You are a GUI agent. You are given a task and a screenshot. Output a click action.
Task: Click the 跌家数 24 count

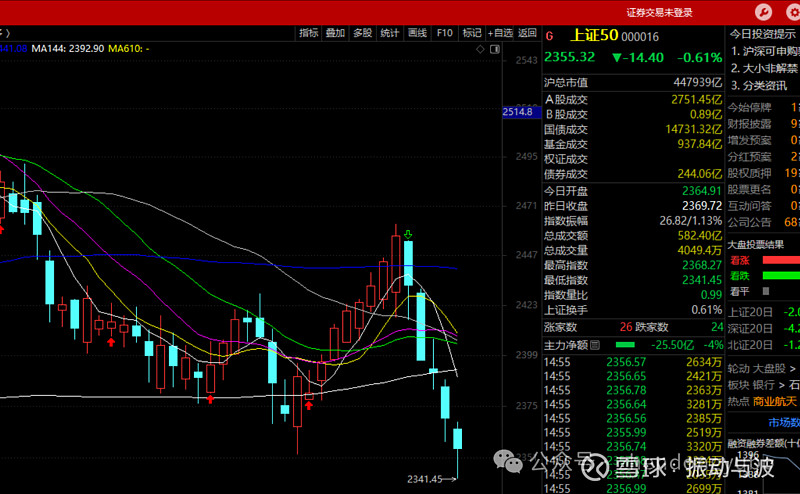717,327
